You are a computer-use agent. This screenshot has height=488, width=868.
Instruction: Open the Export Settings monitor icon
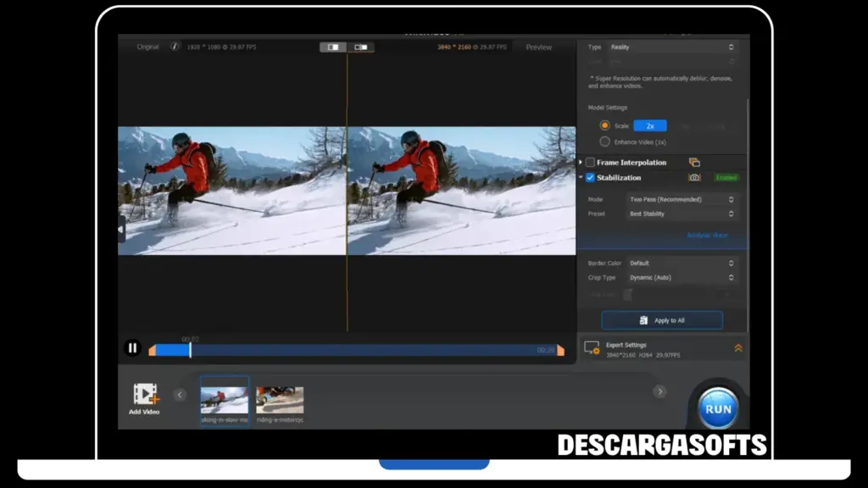tap(592, 348)
